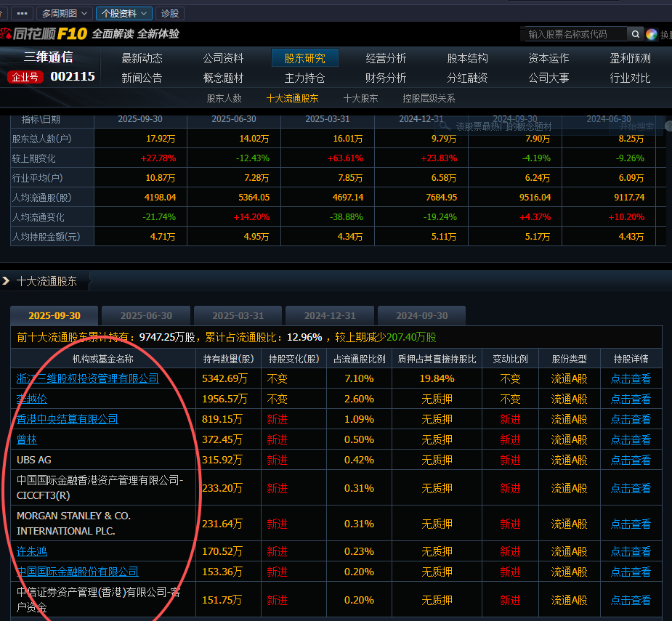Viewport: 672px width, 621px height.
Task: Click 点击查看 for 浙江三维股权投资 row
Action: click(x=631, y=379)
